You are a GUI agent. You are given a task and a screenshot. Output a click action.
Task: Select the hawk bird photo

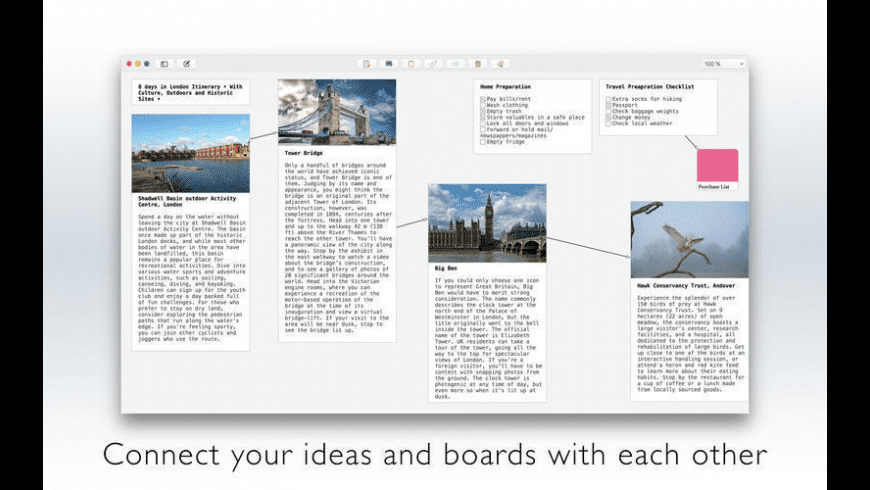tap(690, 240)
